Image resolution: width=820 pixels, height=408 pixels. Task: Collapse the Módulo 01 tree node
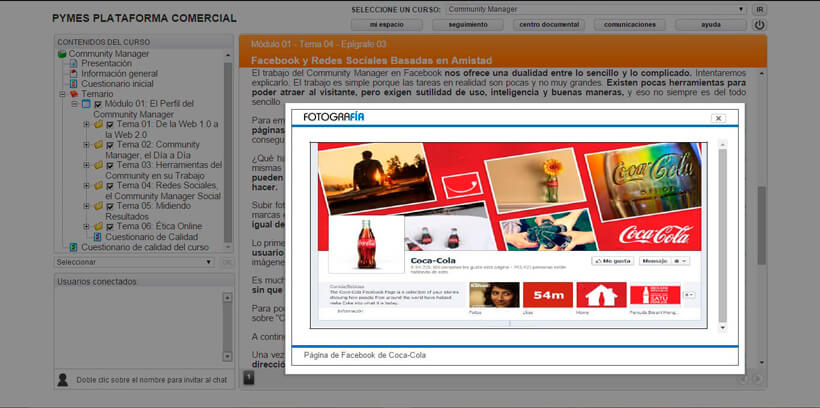(x=74, y=104)
